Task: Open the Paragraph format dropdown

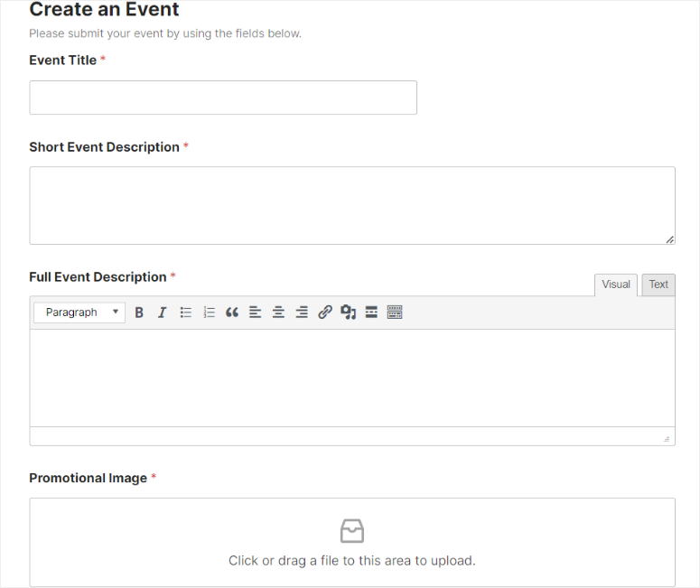Action: pos(79,313)
